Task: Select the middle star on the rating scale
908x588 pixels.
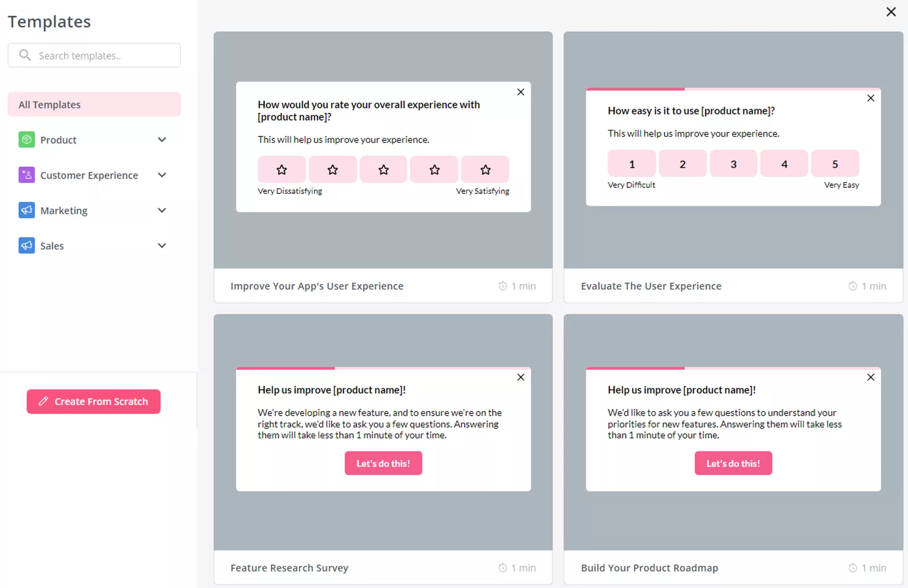Action: (x=383, y=169)
